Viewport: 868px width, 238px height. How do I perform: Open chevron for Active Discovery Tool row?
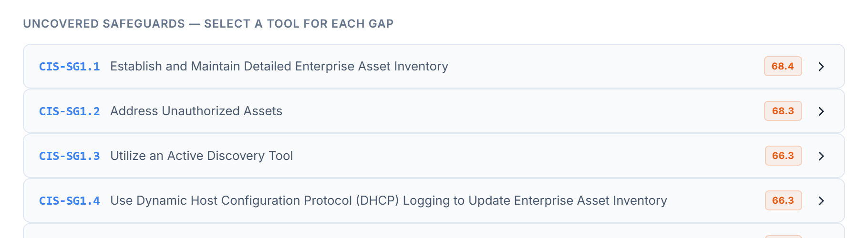tap(821, 156)
